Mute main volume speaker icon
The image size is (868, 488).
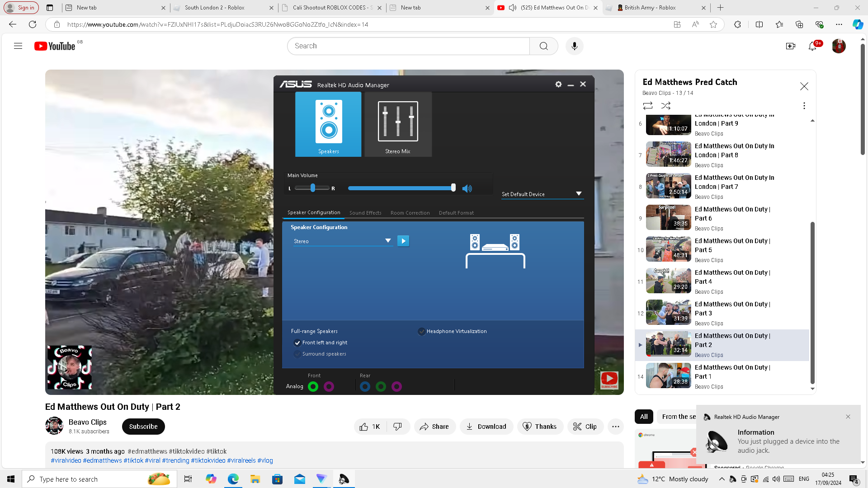[x=467, y=188]
